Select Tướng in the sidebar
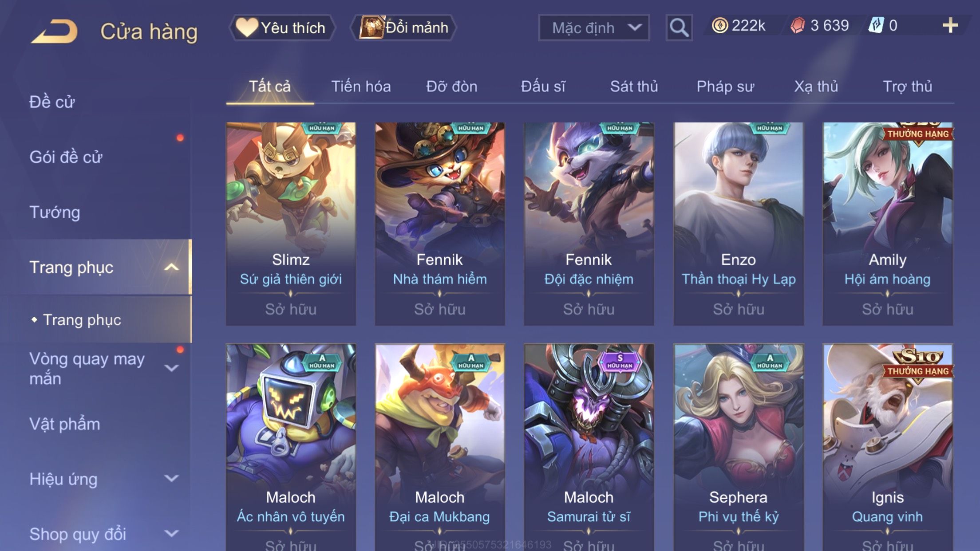 55,212
